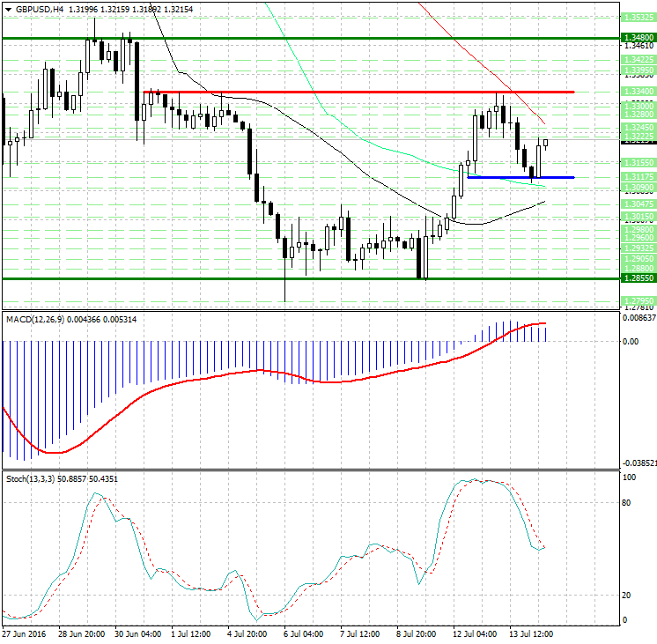657x644 pixels.
Task: Click the 7 Jul 12:00 time label
Action: pos(360,633)
